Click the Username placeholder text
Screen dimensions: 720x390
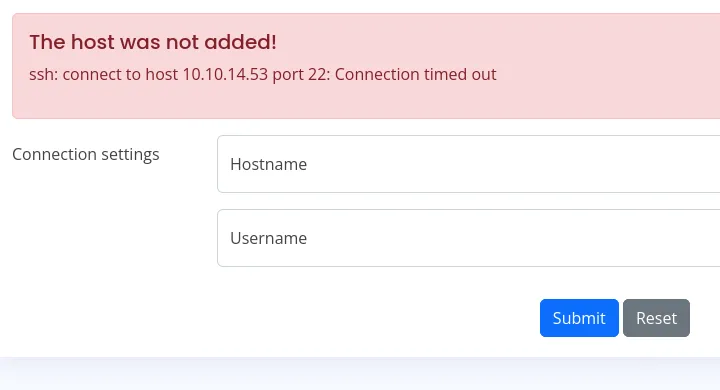pos(269,238)
